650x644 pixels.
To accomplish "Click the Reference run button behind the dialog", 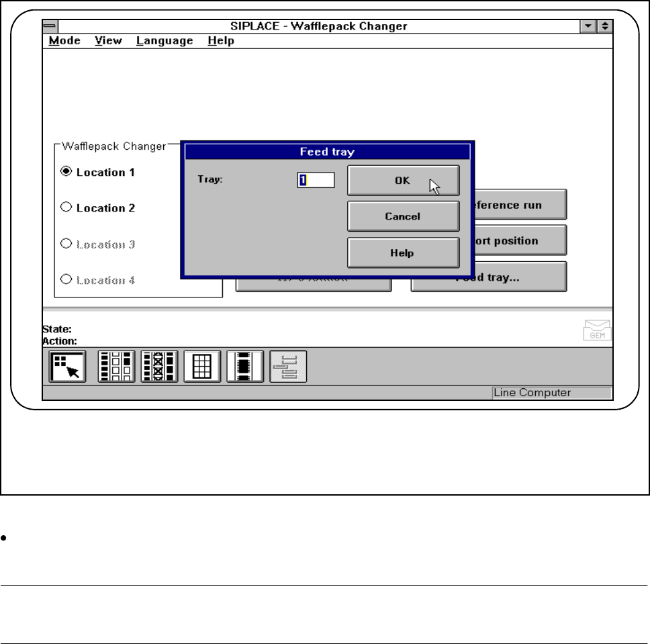I will click(520, 204).
